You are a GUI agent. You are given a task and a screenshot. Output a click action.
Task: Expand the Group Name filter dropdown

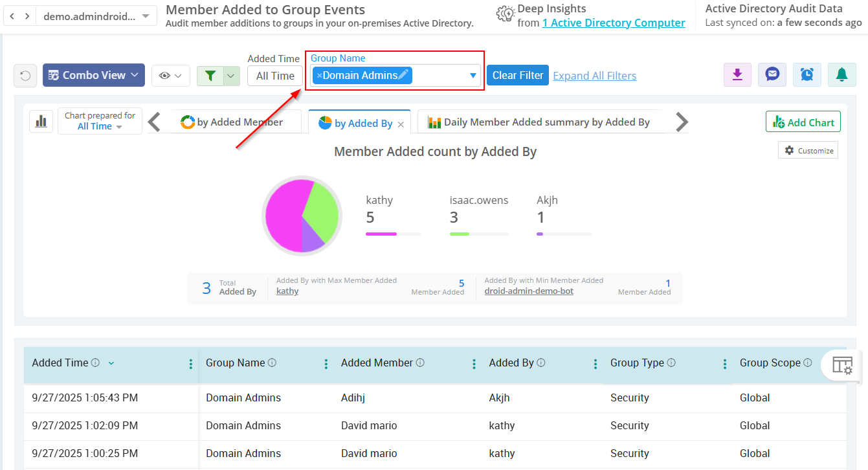coord(473,75)
